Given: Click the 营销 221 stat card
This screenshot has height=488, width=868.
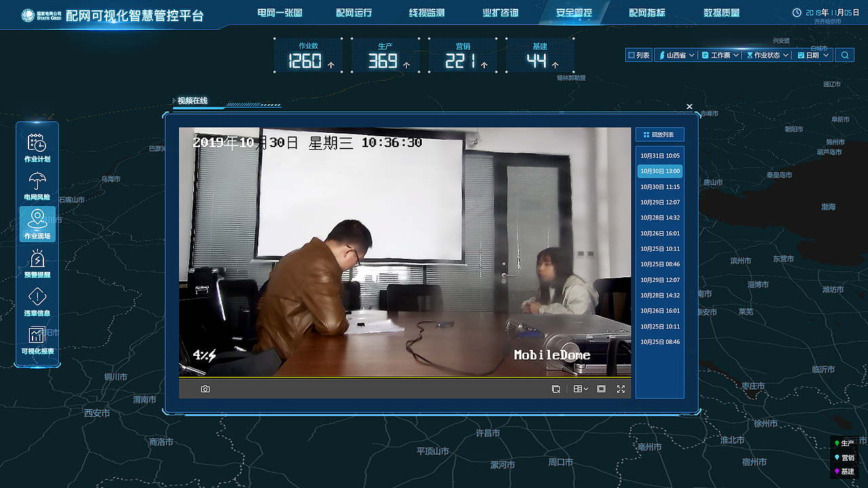Looking at the screenshot, I should (463, 56).
